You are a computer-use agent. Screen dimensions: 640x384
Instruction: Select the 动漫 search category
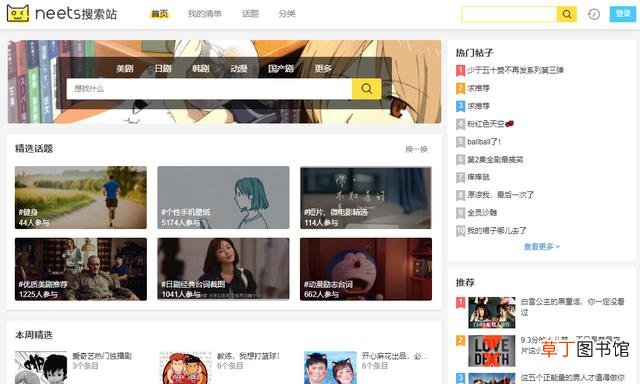pos(239,69)
